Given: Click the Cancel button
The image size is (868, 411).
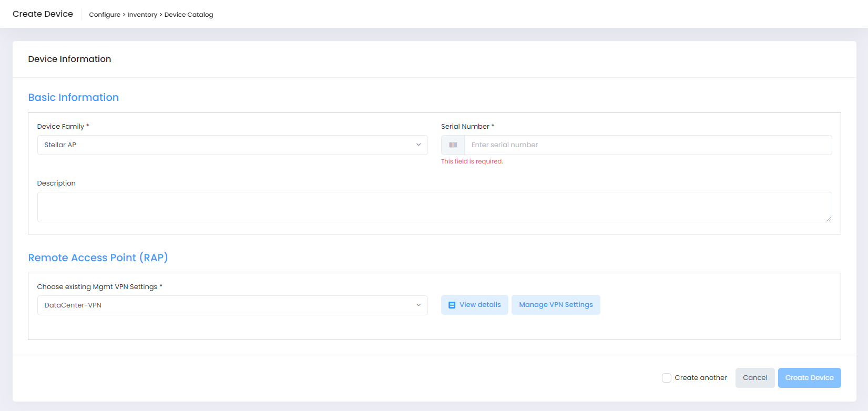Looking at the screenshot, I should 755,378.
